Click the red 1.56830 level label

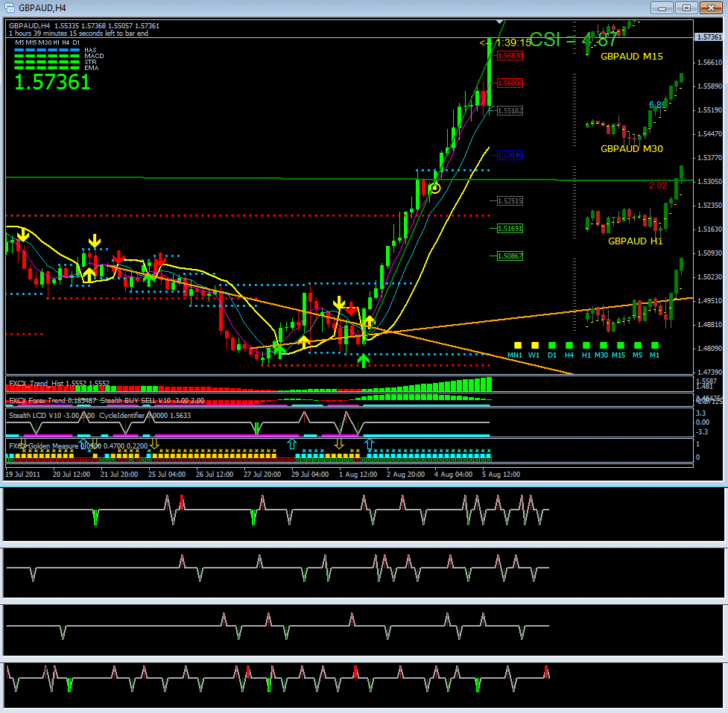510,56
